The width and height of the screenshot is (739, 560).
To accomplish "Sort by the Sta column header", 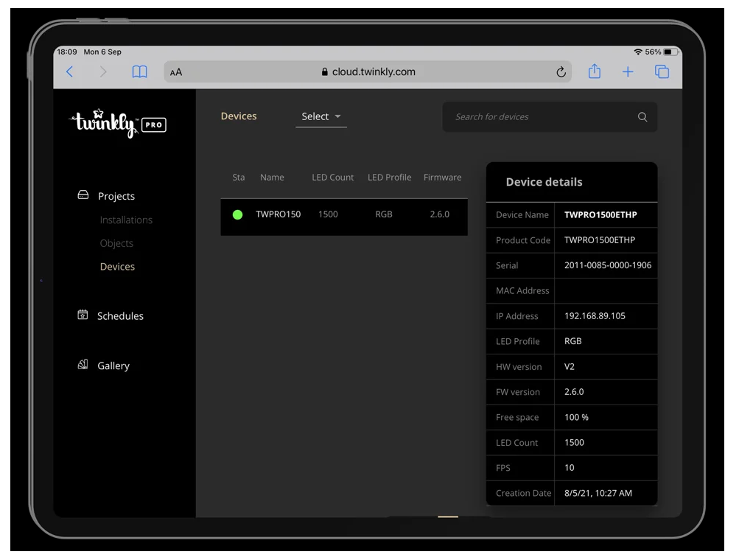I will pyautogui.click(x=239, y=178).
